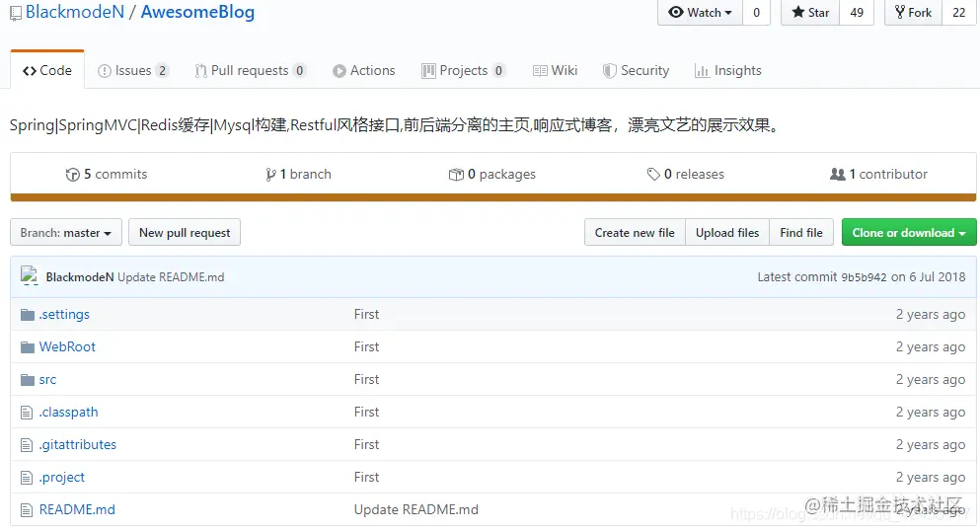Screen dimensions: 980x532
Task: Open the Wiki tab
Action: point(555,71)
